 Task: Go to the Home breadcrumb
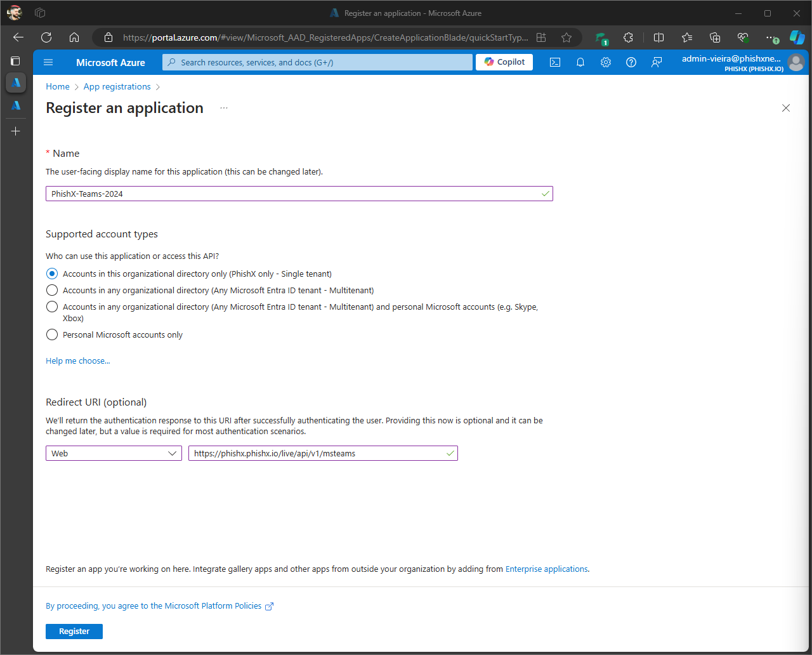click(x=58, y=86)
